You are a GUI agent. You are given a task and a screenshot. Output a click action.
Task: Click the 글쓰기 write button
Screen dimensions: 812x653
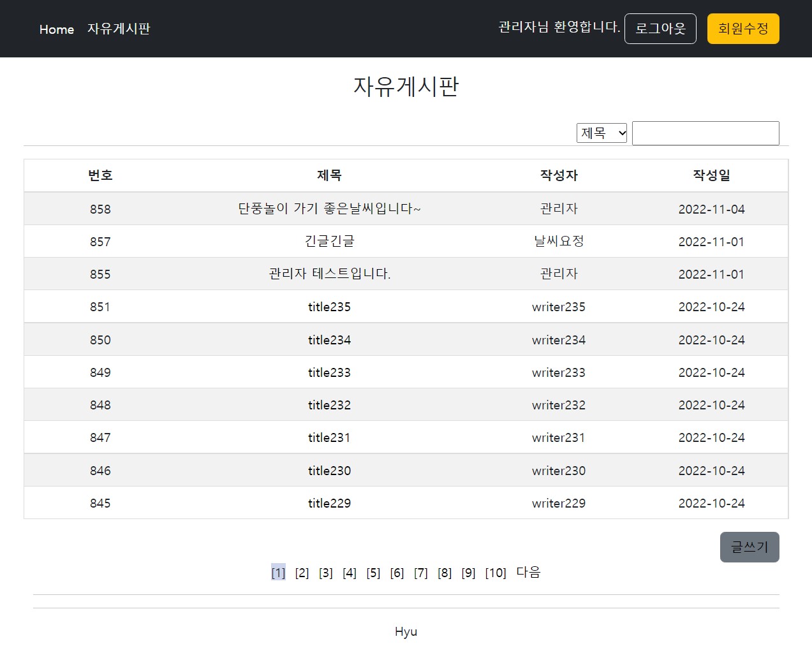point(749,547)
